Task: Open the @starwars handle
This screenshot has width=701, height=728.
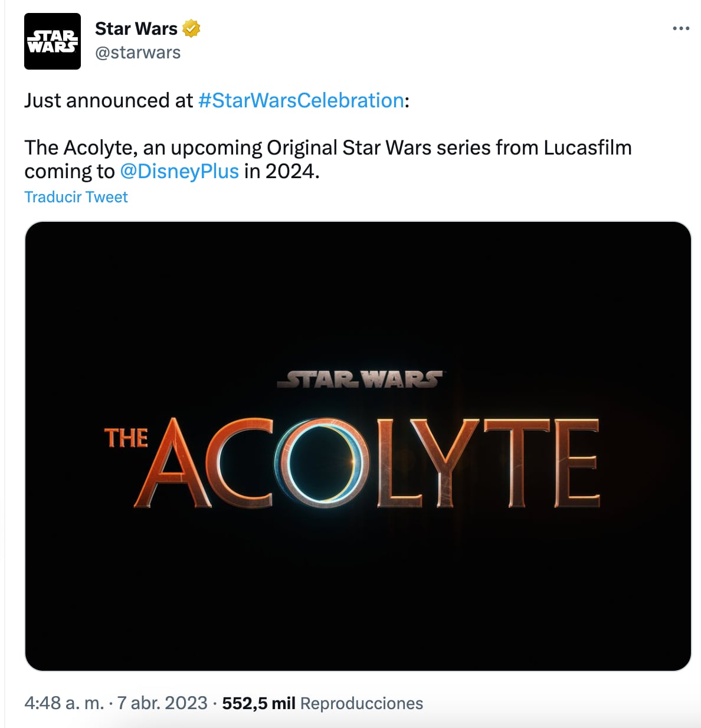Action: click(x=137, y=53)
